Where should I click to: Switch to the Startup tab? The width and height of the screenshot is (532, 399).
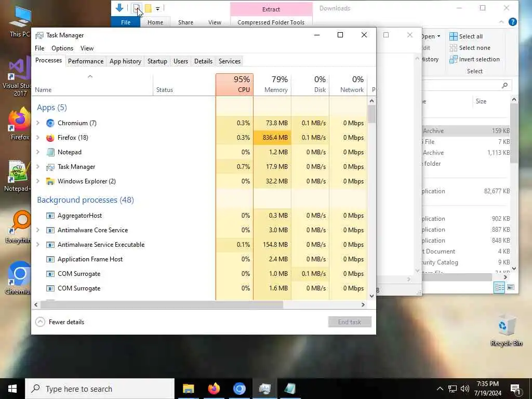157,61
